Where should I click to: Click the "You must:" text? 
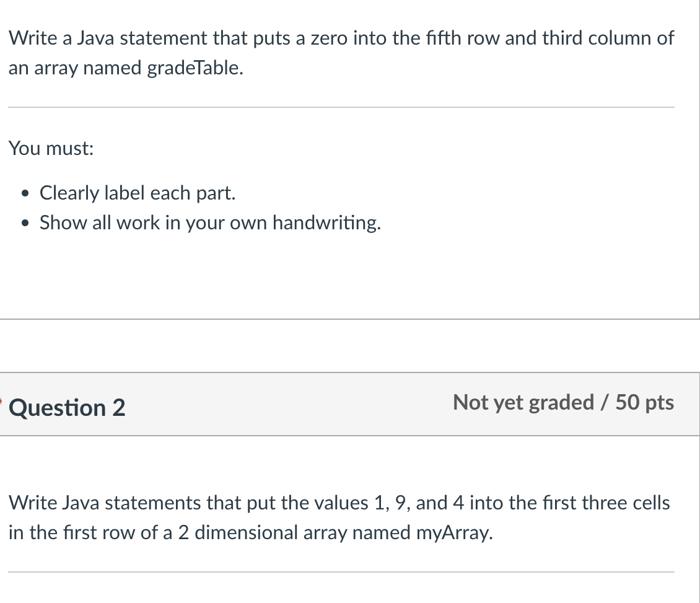pos(51,148)
